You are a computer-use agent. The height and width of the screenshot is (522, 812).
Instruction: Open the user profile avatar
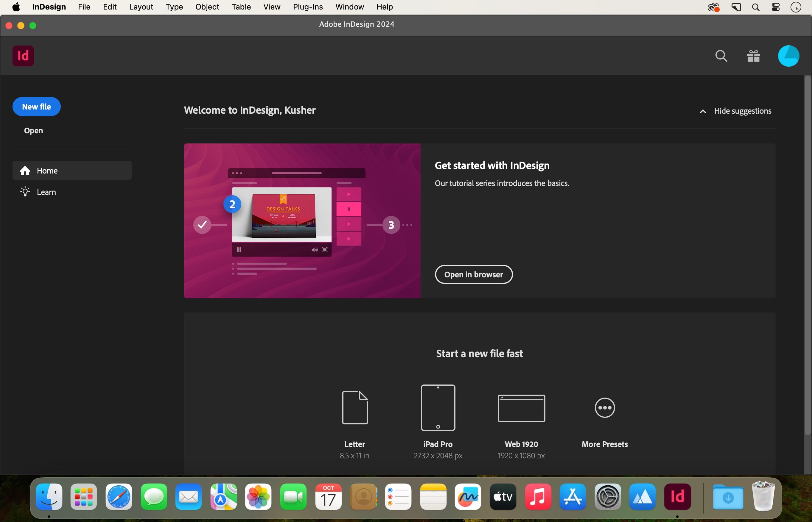point(788,56)
